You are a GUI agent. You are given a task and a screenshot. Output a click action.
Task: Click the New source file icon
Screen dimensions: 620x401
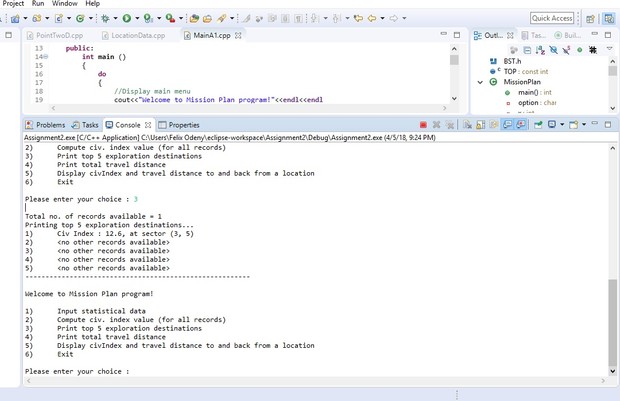click(x=59, y=18)
